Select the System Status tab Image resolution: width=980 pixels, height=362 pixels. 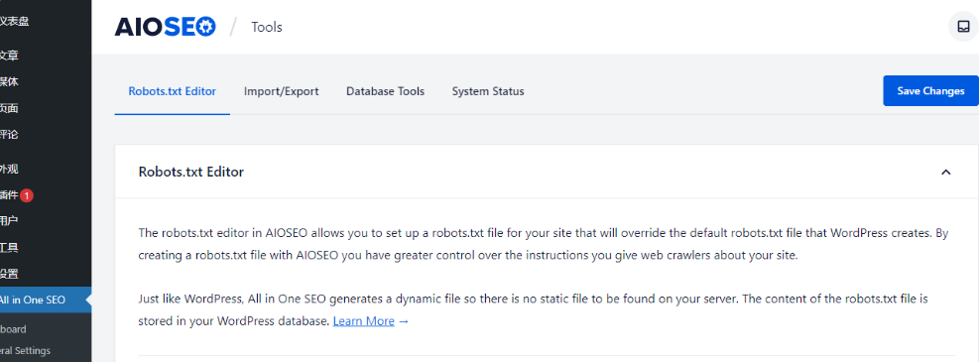click(x=488, y=91)
